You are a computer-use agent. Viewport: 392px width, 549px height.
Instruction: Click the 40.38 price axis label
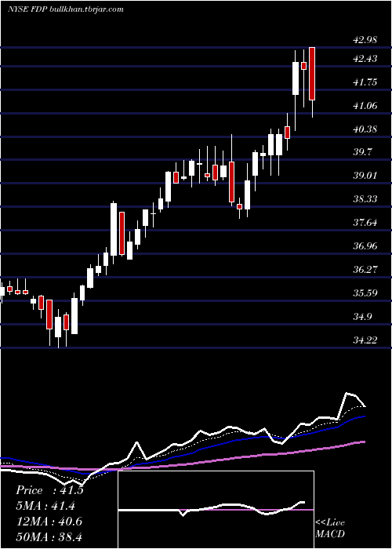[365, 129]
